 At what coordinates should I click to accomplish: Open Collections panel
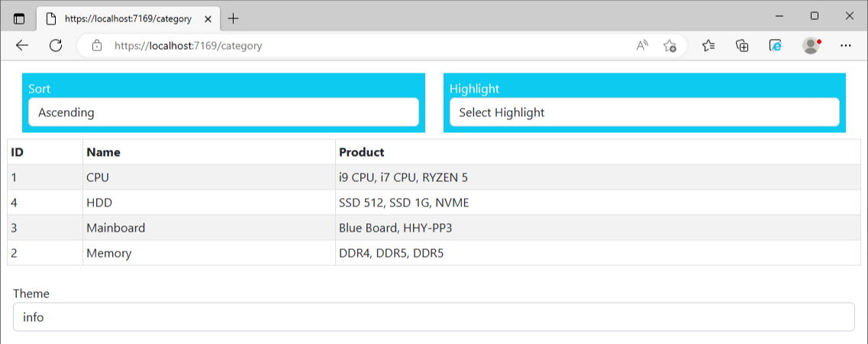pyautogui.click(x=742, y=46)
